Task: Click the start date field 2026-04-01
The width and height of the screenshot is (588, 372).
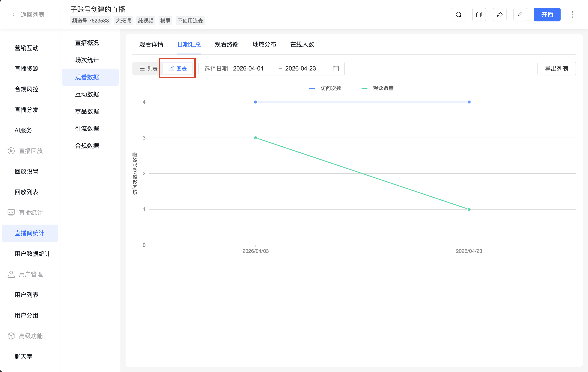Action: click(248, 69)
